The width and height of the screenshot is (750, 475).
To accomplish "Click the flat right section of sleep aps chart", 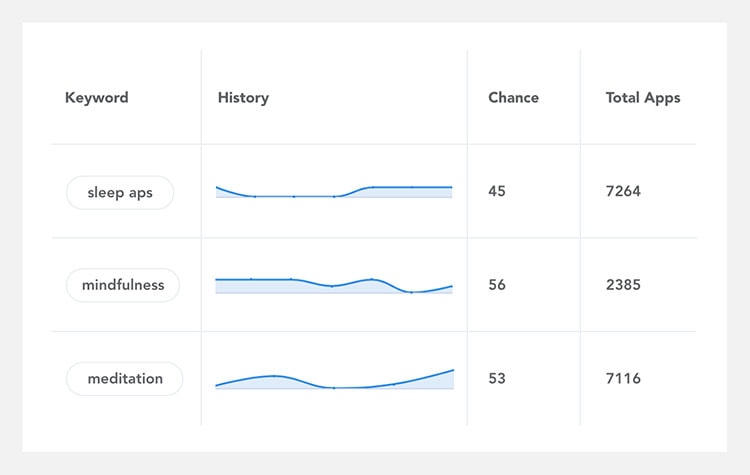I will tap(411, 187).
